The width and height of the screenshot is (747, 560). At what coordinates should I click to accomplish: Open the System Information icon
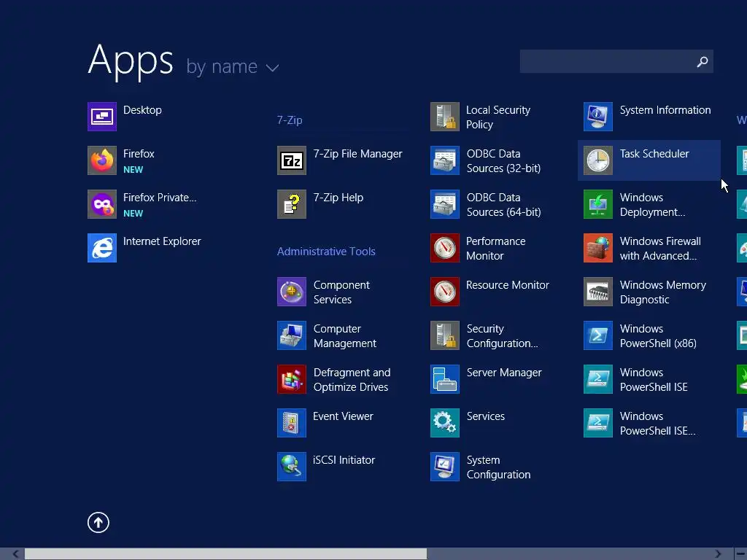point(598,117)
